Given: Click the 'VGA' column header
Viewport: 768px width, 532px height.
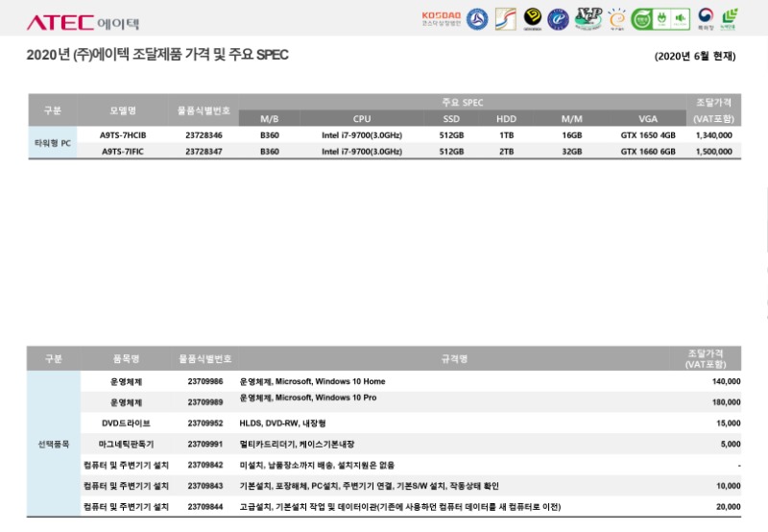Looking at the screenshot, I should (x=648, y=118).
